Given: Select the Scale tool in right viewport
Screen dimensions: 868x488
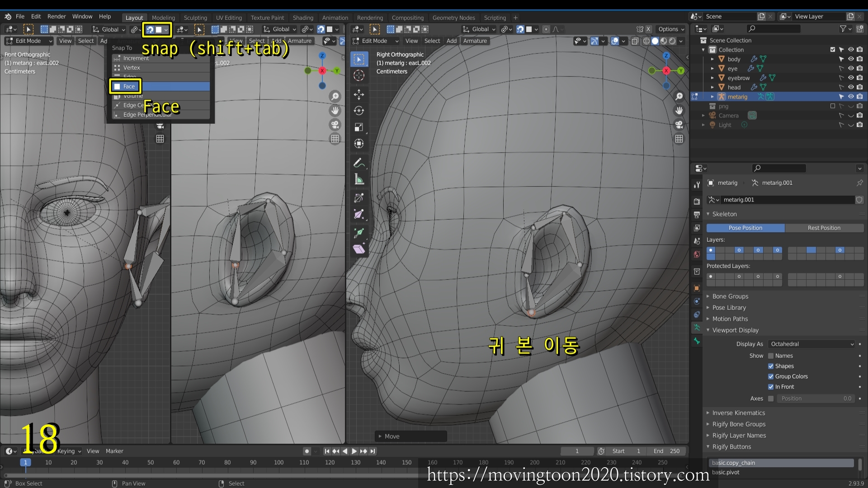Looking at the screenshot, I should pos(359,127).
